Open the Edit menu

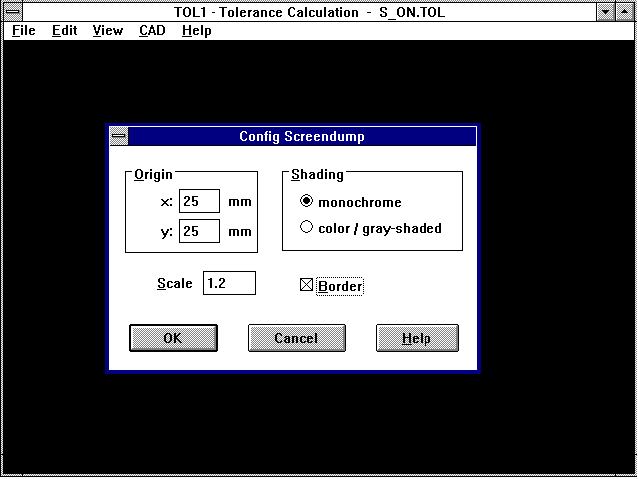point(65,30)
